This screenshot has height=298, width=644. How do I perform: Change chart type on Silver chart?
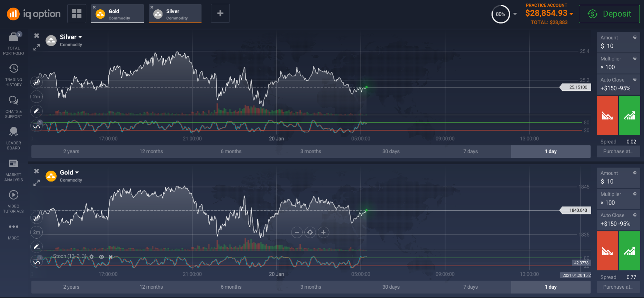pyautogui.click(x=37, y=82)
